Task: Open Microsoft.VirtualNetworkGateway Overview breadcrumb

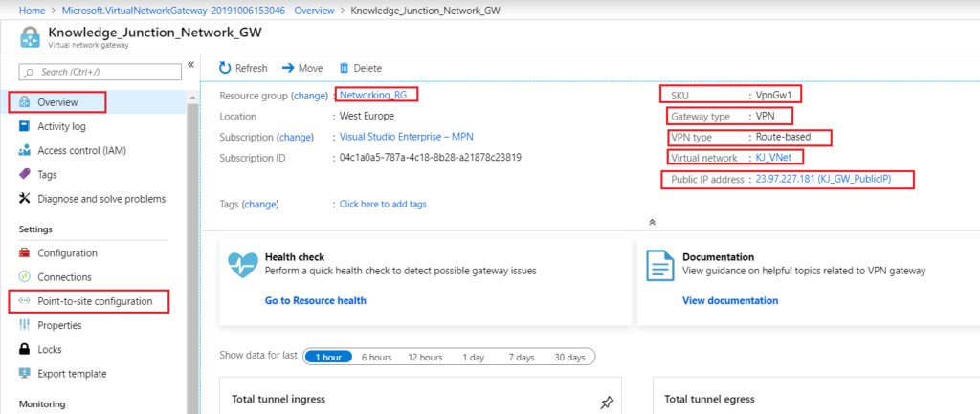Action: coord(198,11)
